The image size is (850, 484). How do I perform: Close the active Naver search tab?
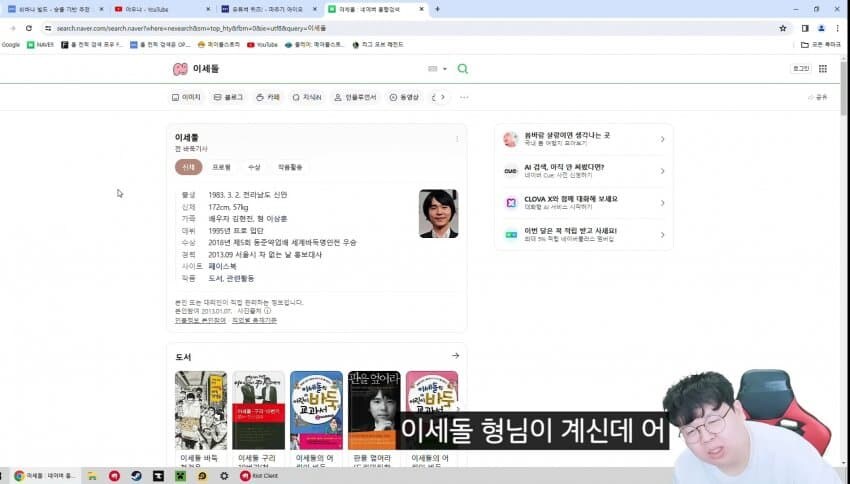[422, 9]
